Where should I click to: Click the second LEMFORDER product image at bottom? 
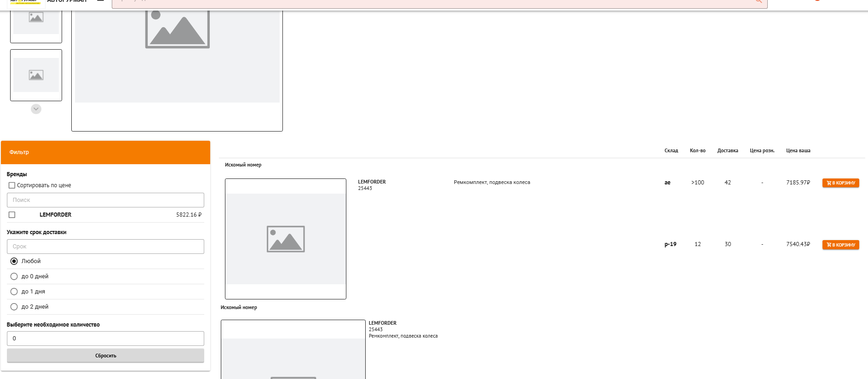tap(293, 354)
